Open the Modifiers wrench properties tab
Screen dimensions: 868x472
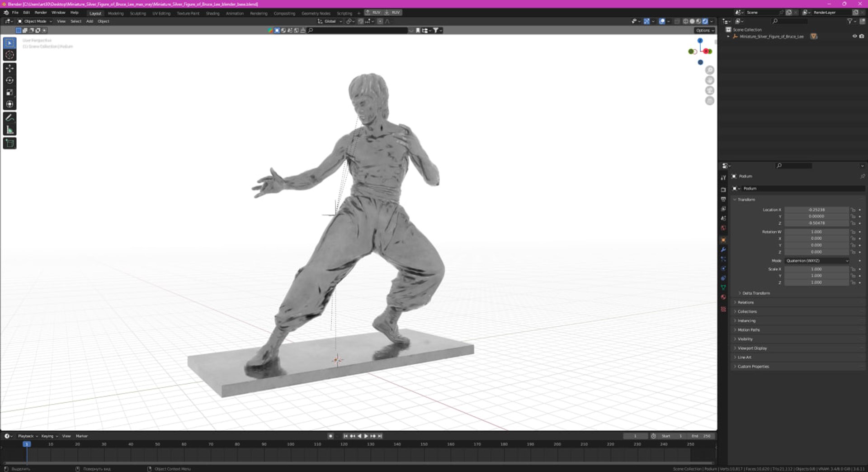(x=723, y=249)
